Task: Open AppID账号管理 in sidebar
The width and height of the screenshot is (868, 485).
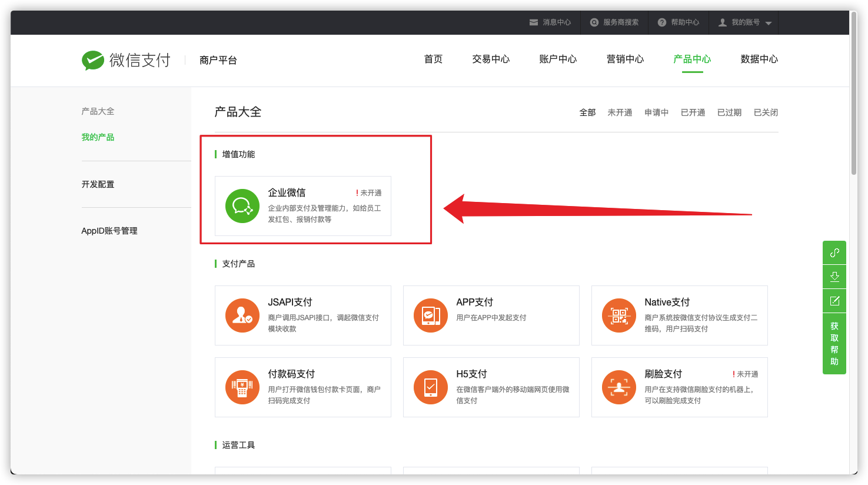Action: click(109, 231)
